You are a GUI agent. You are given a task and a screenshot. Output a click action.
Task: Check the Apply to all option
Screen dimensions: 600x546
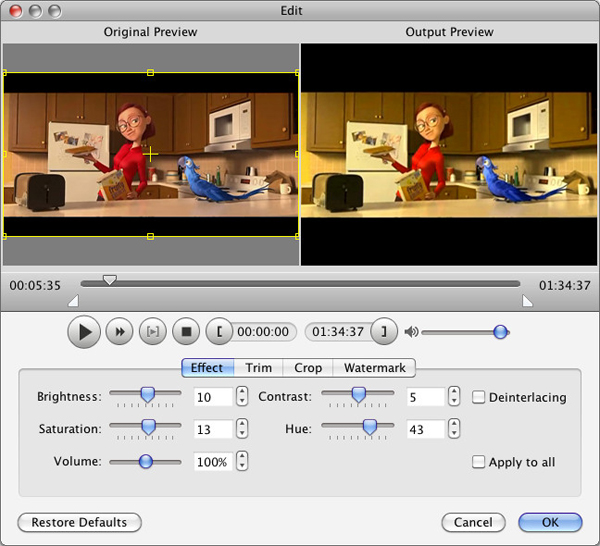point(478,462)
